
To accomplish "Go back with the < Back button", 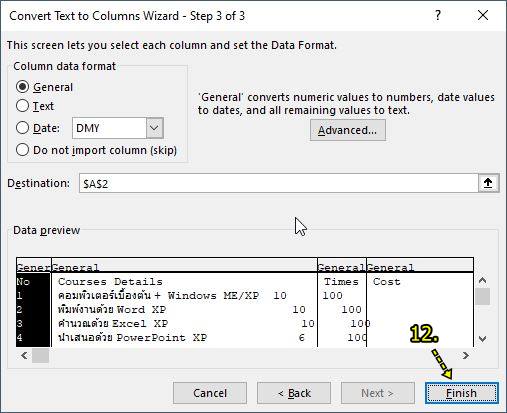I will pos(294,393).
